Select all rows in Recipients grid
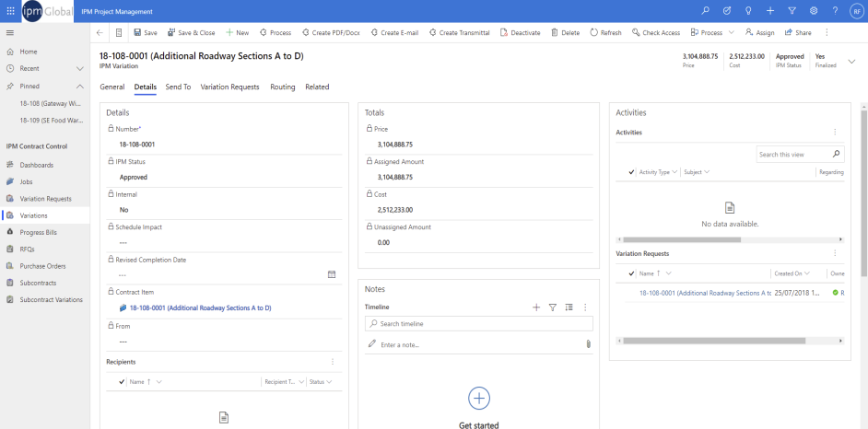This screenshot has height=429, width=868. pyautogui.click(x=122, y=381)
